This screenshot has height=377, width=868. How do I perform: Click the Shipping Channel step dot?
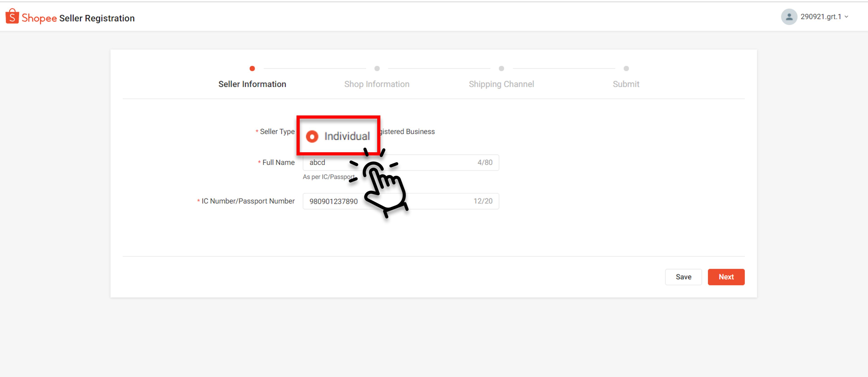pyautogui.click(x=501, y=68)
